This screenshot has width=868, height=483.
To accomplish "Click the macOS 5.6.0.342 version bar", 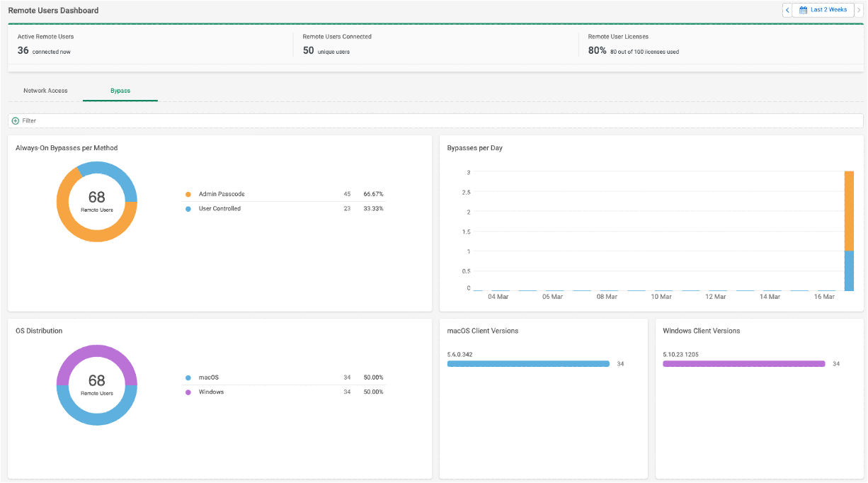I will point(528,364).
